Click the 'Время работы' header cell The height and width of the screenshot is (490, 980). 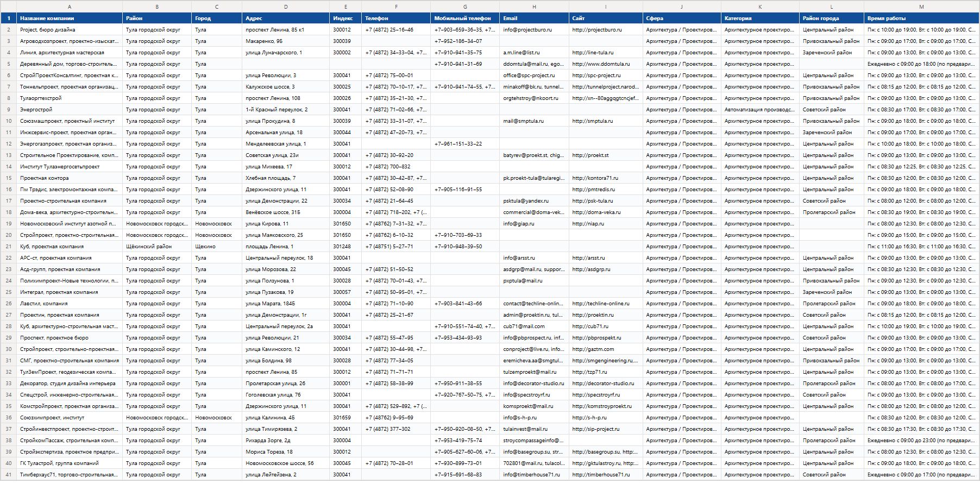coord(921,18)
